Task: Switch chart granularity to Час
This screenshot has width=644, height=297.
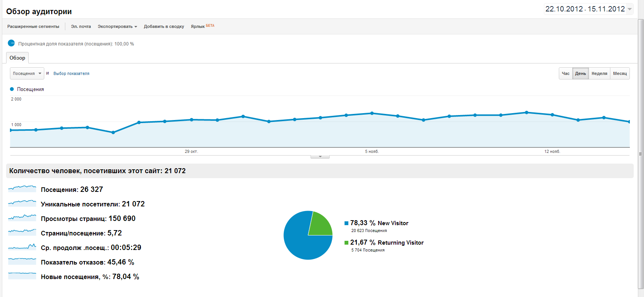Action: click(565, 73)
